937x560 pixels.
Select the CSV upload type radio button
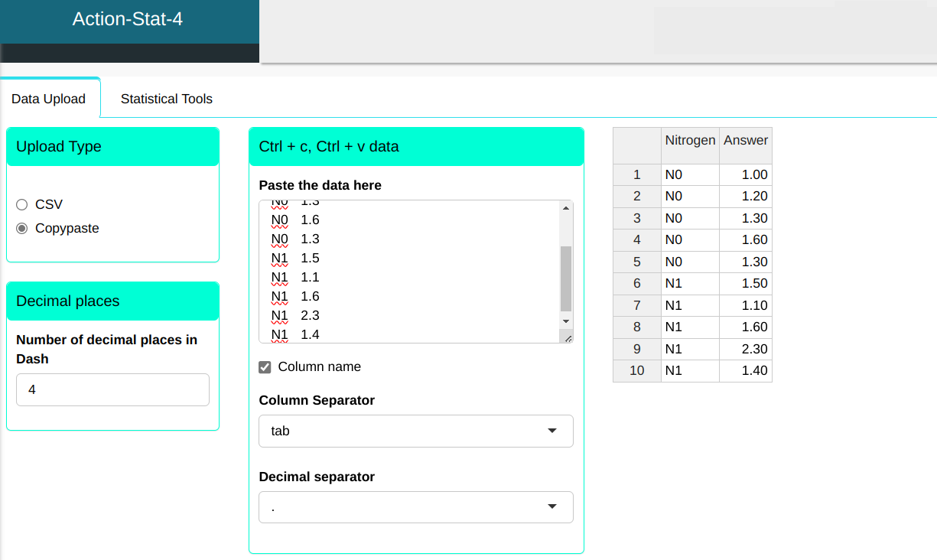[x=22, y=205]
